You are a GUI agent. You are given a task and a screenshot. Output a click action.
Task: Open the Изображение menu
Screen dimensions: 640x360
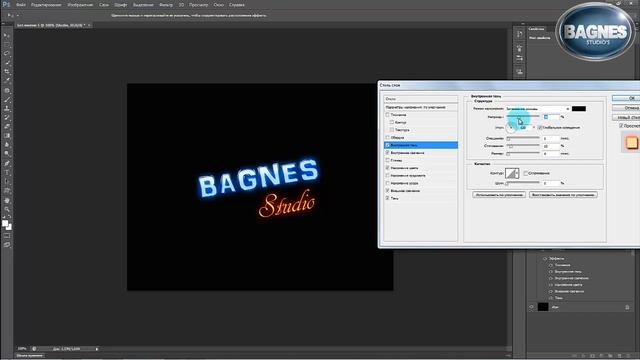80,5
